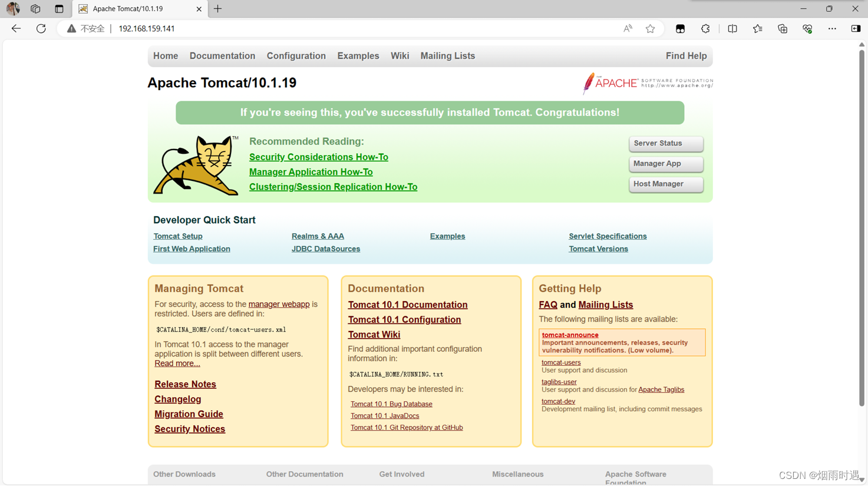Open the black extension icon in toolbar
The image size is (868, 486).
click(x=680, y=28)
